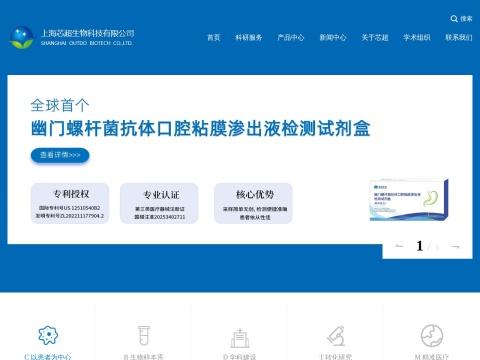This screenshot has width=480, height=360.
Task: Click the cell icon above 以患者为中心
Action: pyautogui.click(x=48, y=335)
